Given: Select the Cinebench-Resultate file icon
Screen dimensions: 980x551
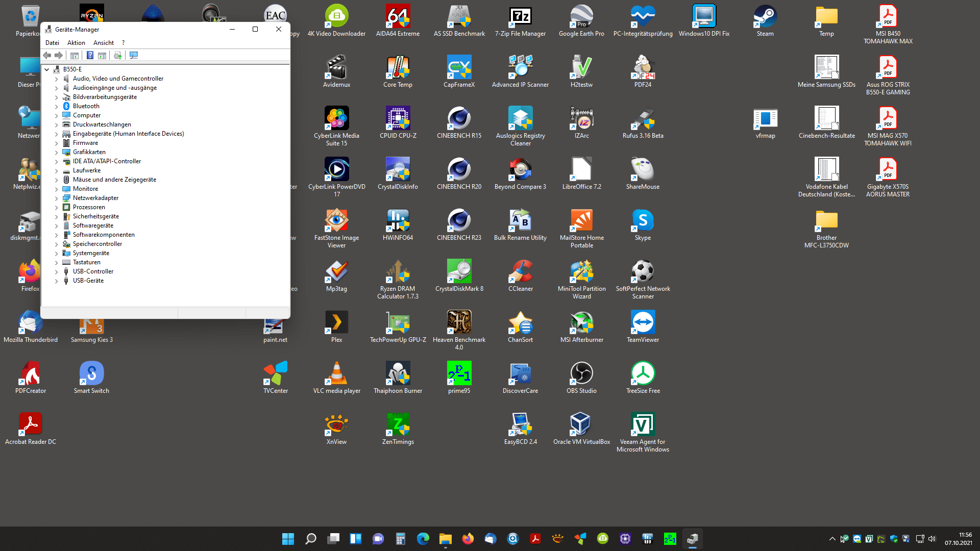Looking at the screenshot, I should pos(827,123).
